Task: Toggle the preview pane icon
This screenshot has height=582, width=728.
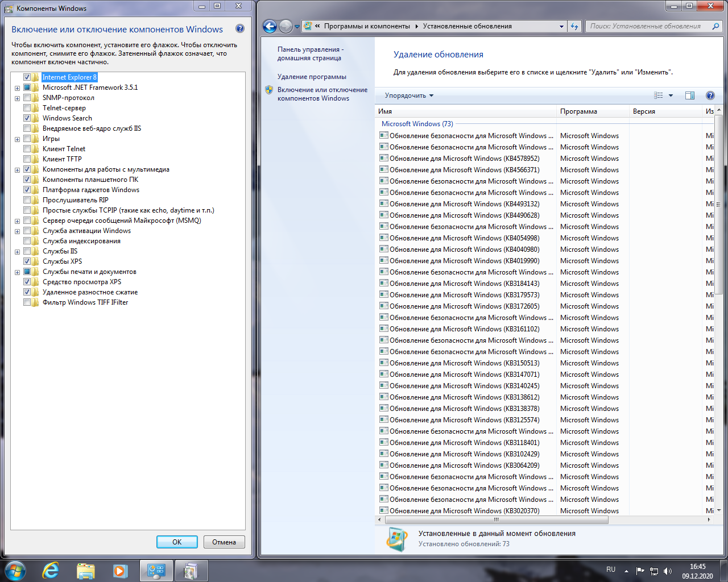Action: pyautogui.click(x=690, y=95)
